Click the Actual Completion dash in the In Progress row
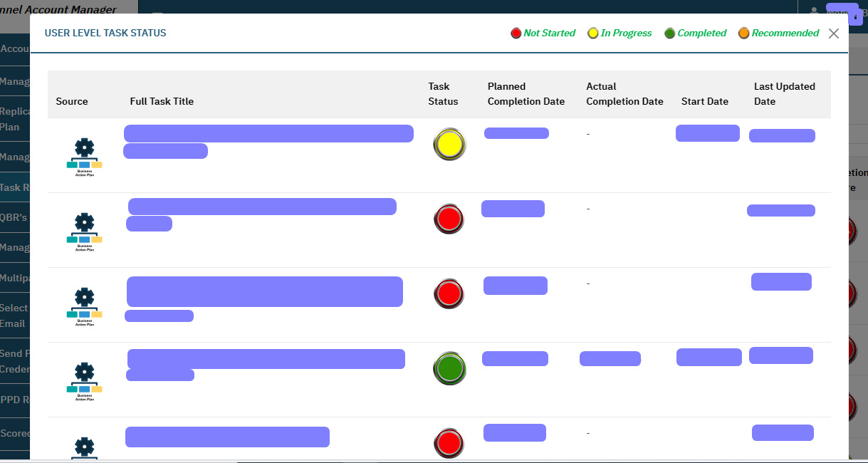Image resolution: width=868 pixels, height=463 pixels. 588,134
